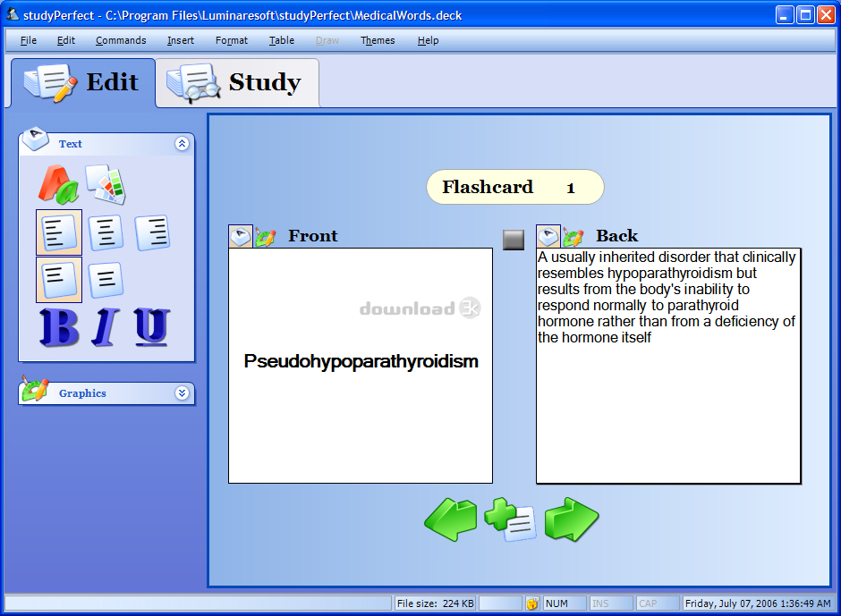The image size is (841, 616).
Task: Toggle middle vertical alignment
Action: (106, 280)
